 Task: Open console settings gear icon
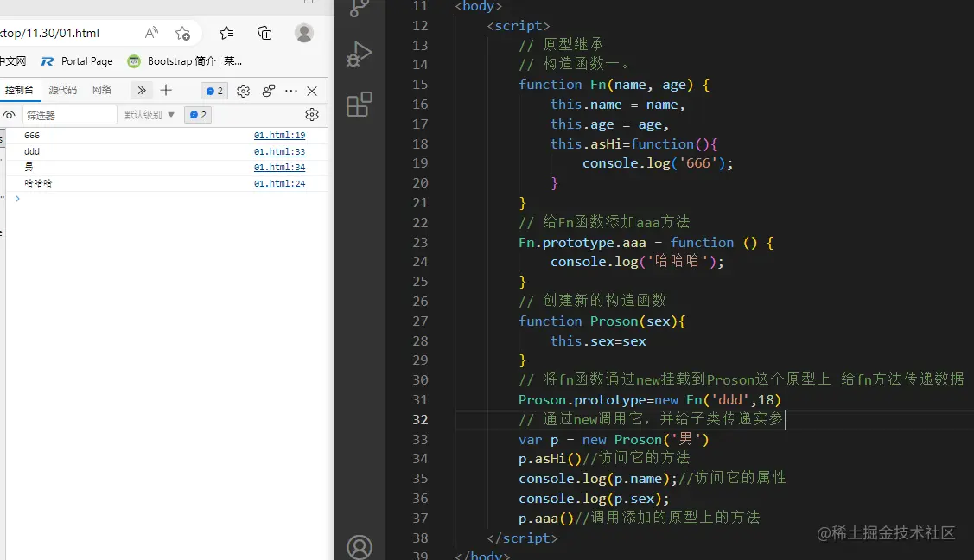312,115
